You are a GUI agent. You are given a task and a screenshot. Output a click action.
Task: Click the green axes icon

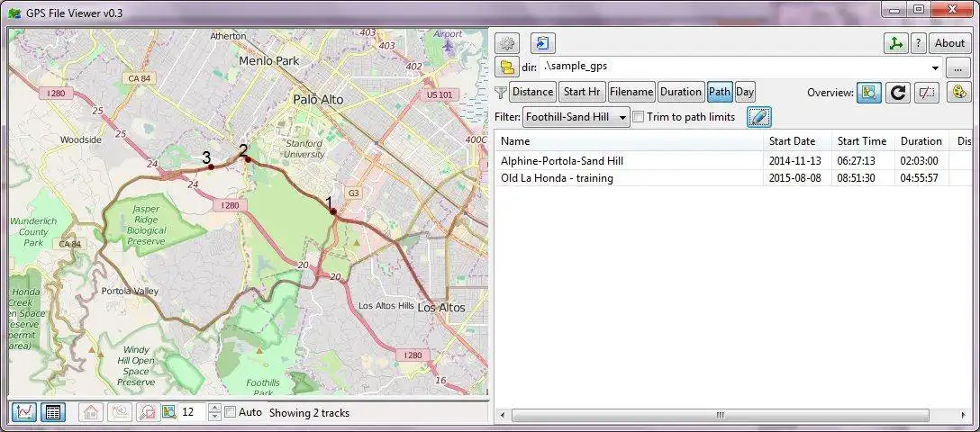896,43
